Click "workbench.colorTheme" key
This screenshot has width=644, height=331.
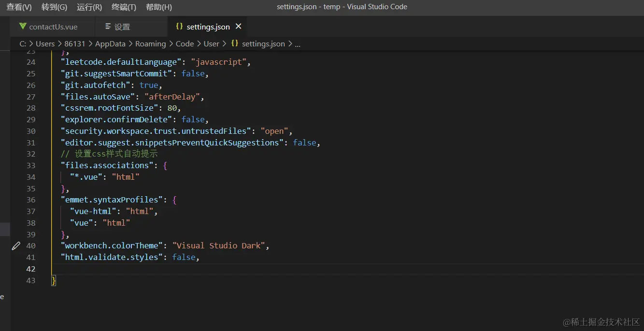[112, 245]
